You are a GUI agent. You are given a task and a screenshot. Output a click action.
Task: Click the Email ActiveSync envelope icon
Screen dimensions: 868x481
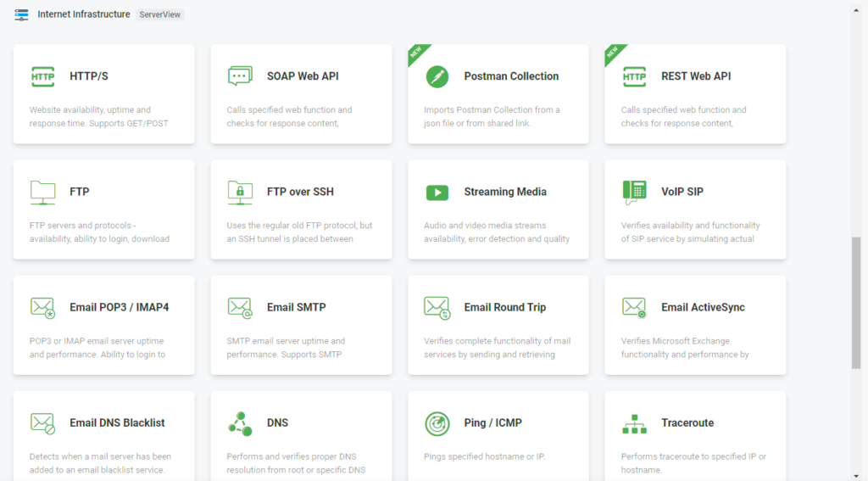pyautogui.click(x=634, y=308)
